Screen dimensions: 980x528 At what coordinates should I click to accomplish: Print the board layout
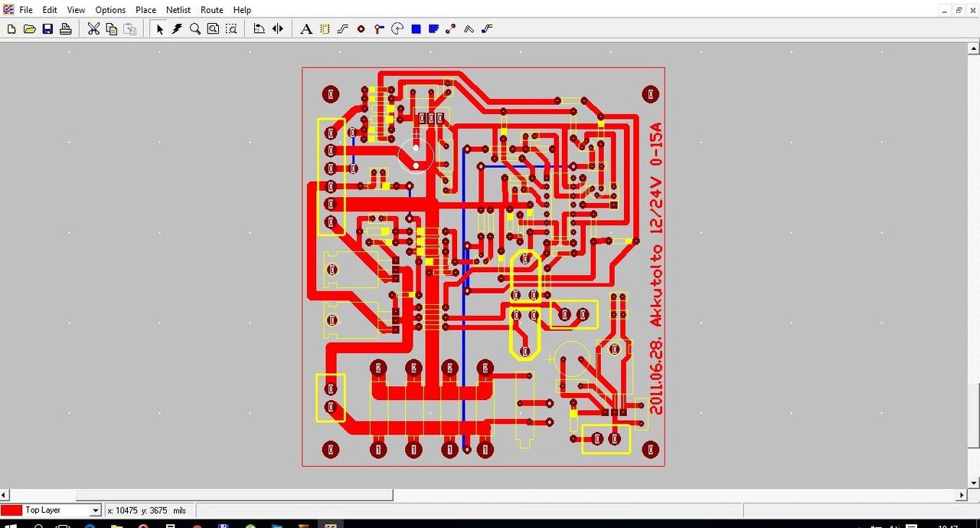pos(66,29)
